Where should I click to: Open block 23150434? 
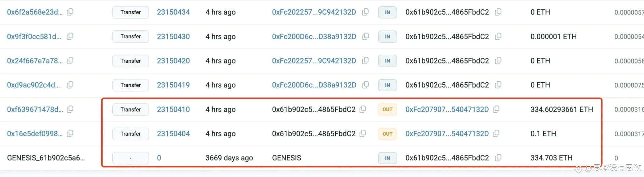click(173, 12)
